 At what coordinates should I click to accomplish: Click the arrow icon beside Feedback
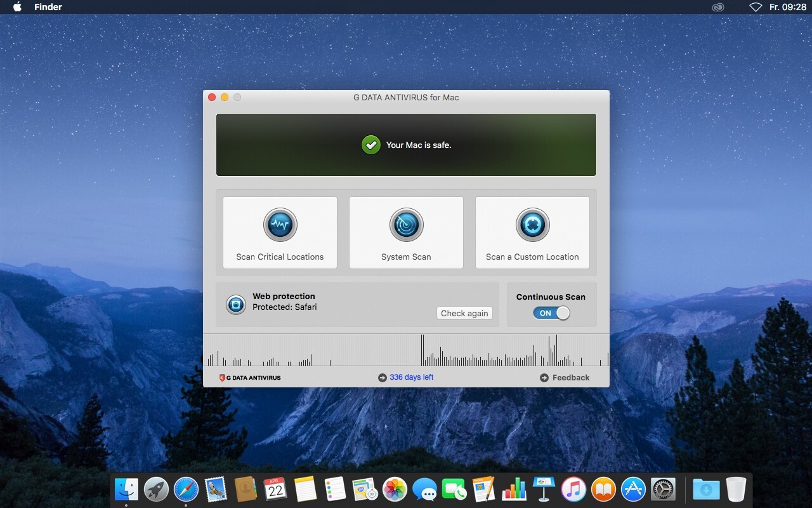544,378
